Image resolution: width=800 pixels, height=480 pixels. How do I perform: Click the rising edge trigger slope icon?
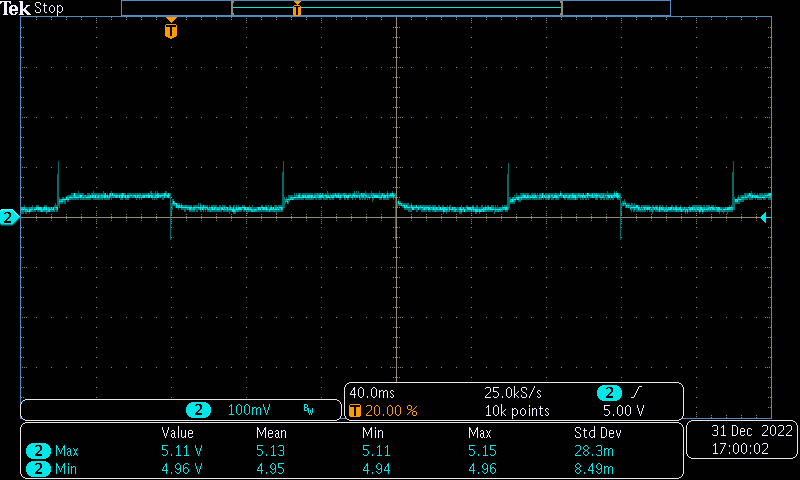pos(635,394)
